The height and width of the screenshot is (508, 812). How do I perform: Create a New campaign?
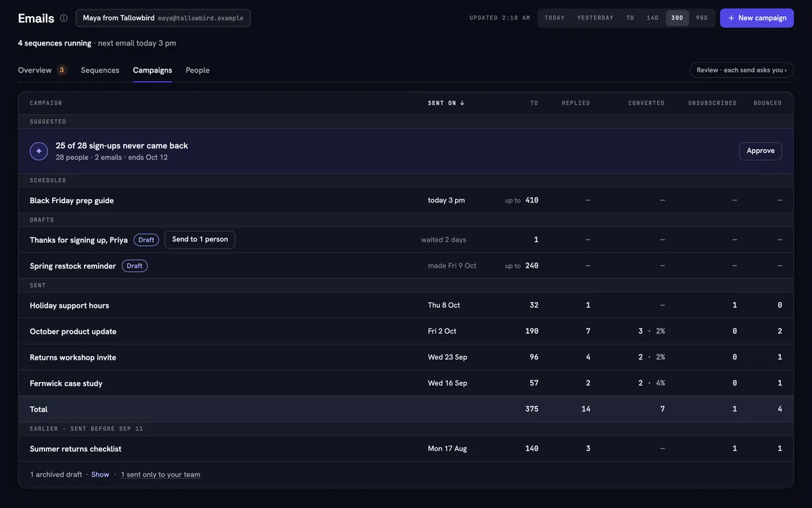pos(757,18)
